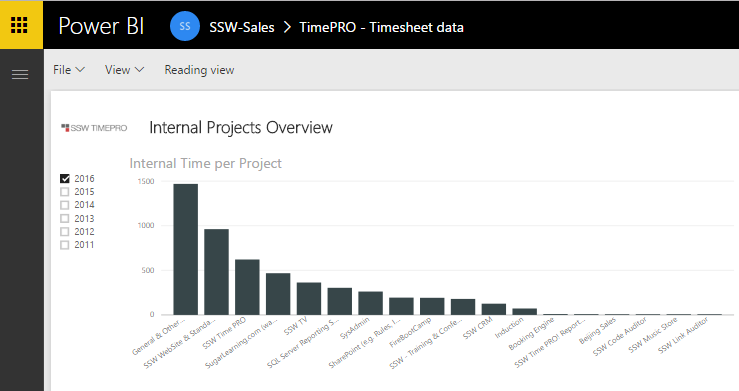This screenshot has width=739, height=391.
Task: Select the SSW WebSite & Standards bar
Action: click(216, 272)
